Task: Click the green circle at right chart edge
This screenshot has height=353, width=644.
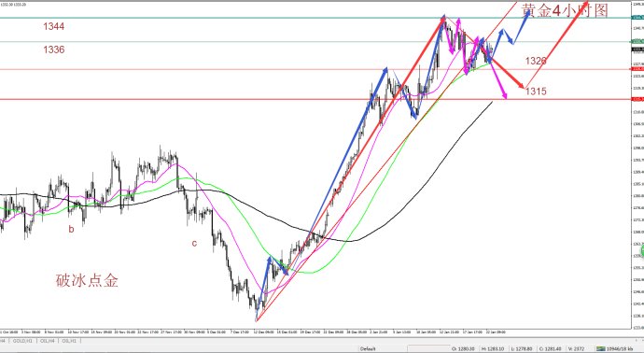Action: [642, 251]
